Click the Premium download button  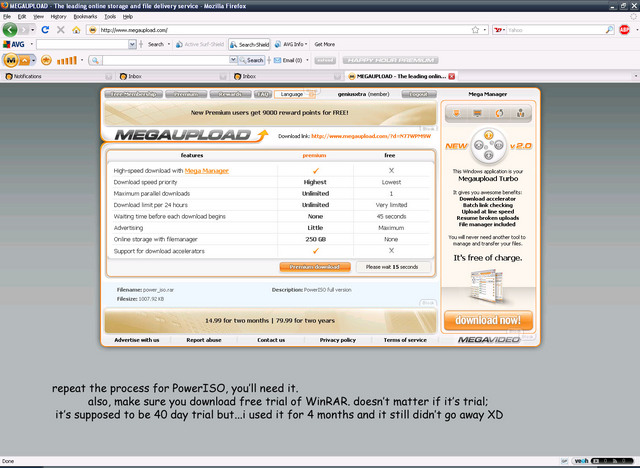coord(315,267)
